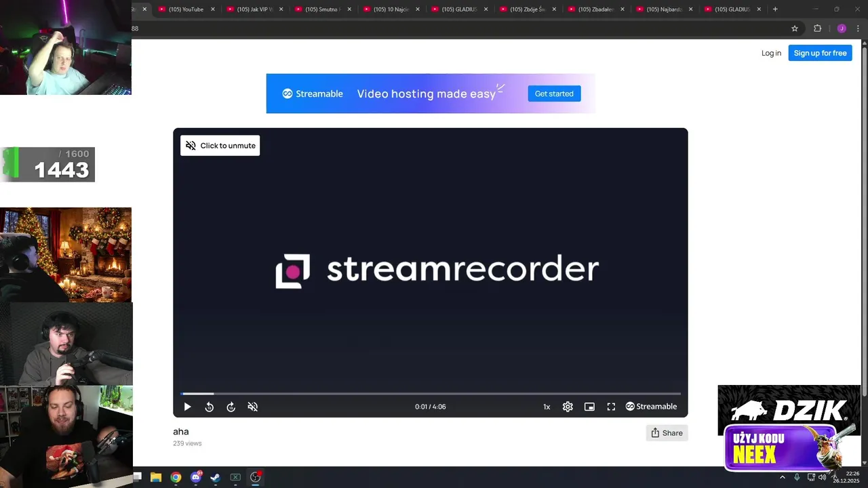Seek on the video progress bar
The height and width of the screenshot is (488, 868).
(431, 393)
